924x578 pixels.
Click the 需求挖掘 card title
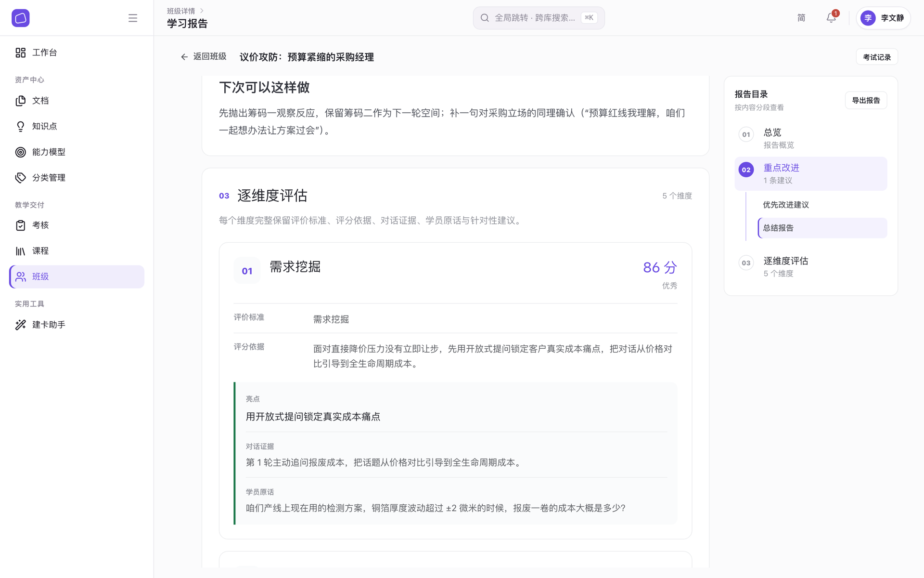click(x=295, y=267)
